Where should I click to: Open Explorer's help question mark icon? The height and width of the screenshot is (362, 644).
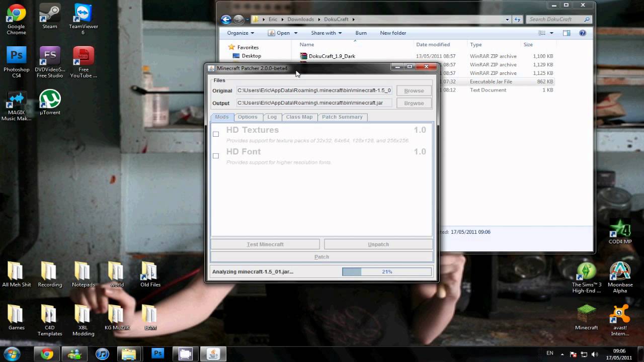click(x=583, y=33)
